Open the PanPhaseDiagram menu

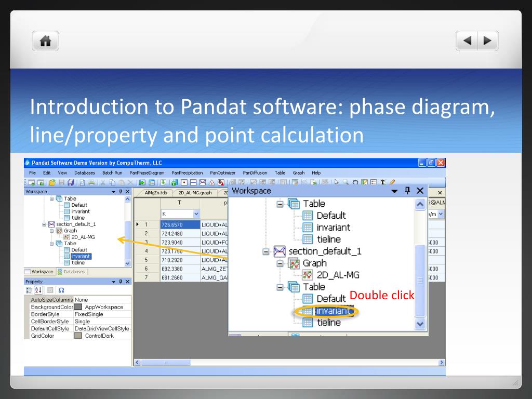[147, 172]
